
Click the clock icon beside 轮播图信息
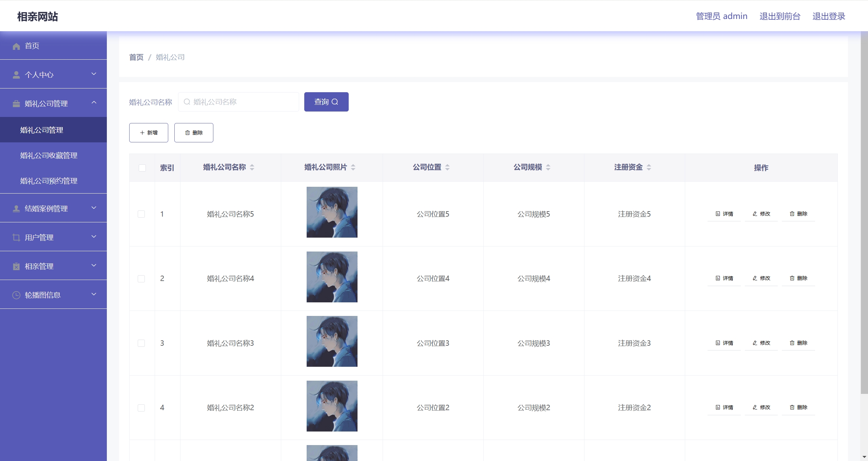pyautogui.click(x=16, y=295)
